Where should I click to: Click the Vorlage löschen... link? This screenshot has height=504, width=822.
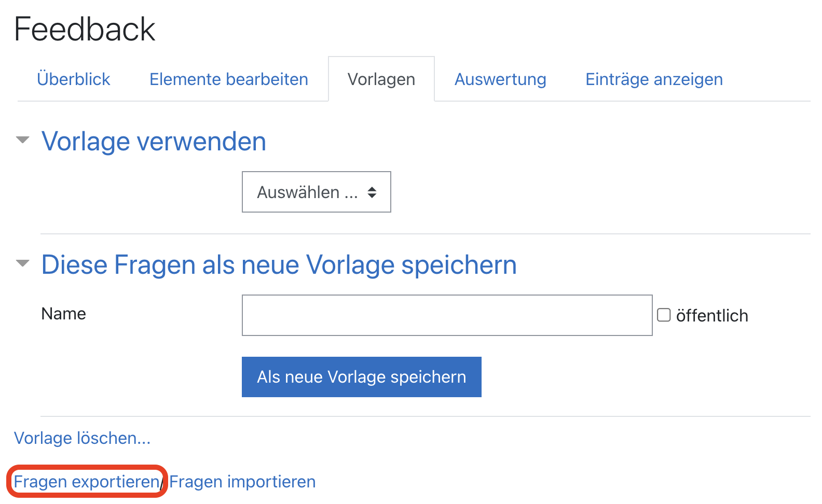pos(82,438)
